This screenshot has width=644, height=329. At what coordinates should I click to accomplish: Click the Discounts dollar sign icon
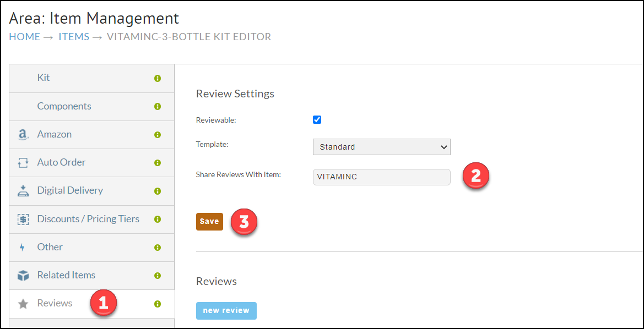click(23, 220)
